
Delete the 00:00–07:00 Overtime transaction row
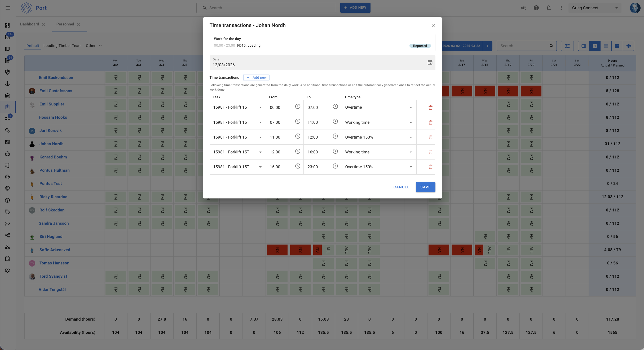coord(430,107)
